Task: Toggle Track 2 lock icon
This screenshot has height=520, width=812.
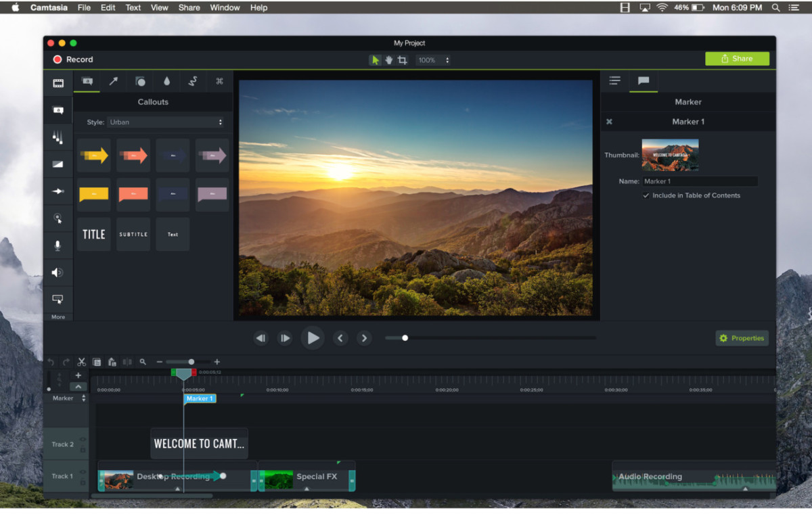Action: [x=83, y=449]
